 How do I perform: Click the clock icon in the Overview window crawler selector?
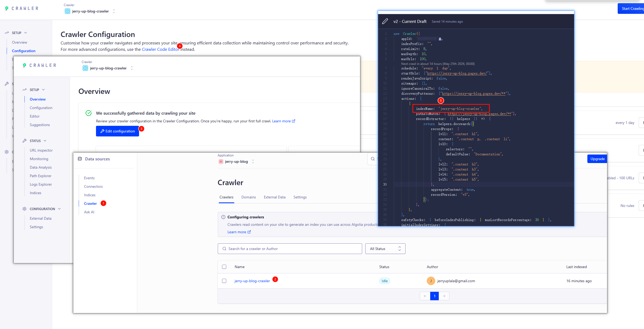85,68
